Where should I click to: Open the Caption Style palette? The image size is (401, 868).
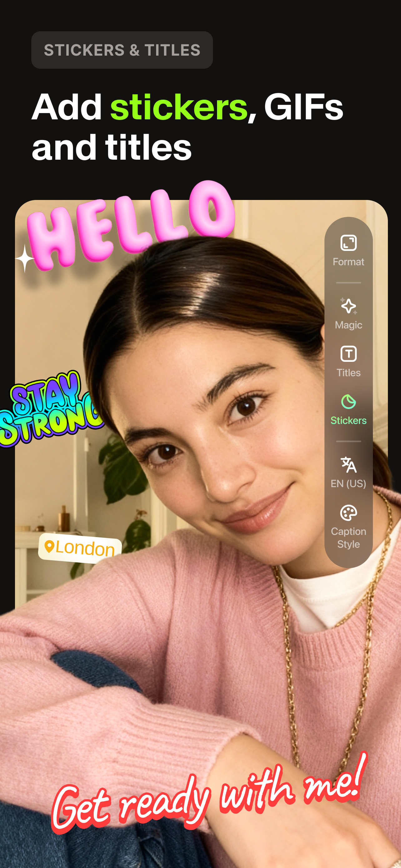click(x=348, y=527)
